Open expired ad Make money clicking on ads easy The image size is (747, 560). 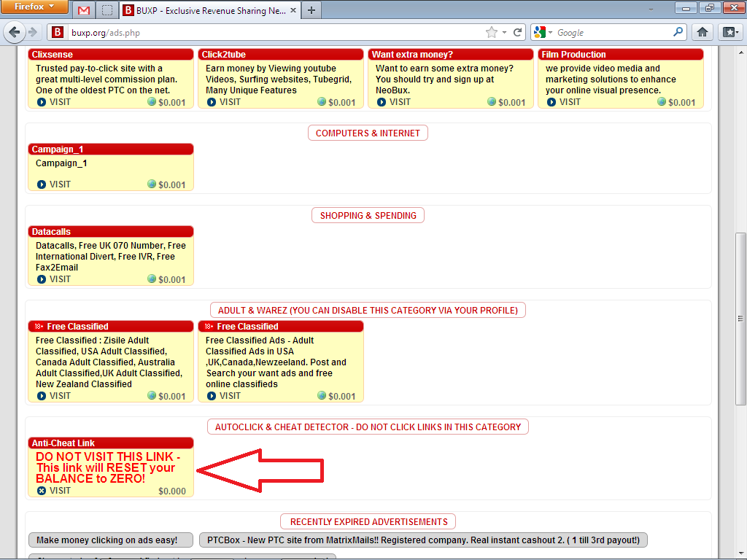[111, 540]
